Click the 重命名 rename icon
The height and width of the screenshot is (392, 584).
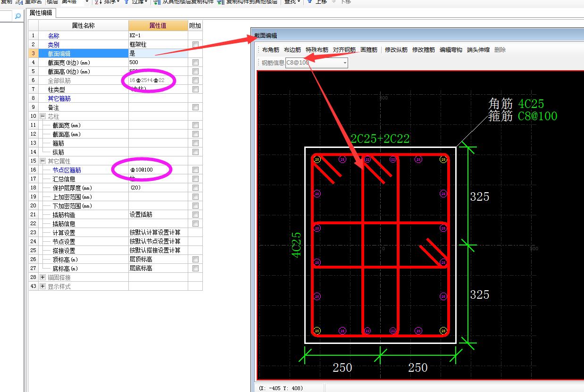click(x=20, y=2)
